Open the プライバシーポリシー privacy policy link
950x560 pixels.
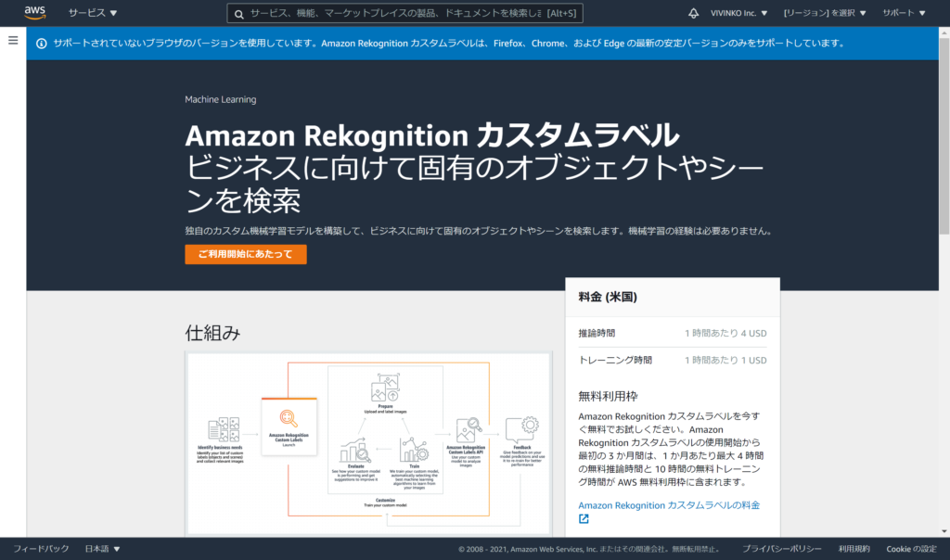(781, 549)
